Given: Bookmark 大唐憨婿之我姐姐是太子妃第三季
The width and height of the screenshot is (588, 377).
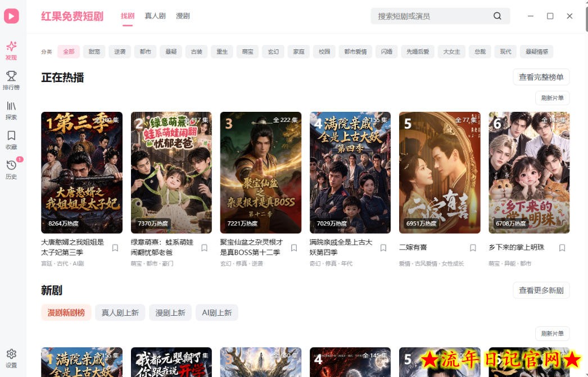Looking at the screenshot, I should [115, 248].
